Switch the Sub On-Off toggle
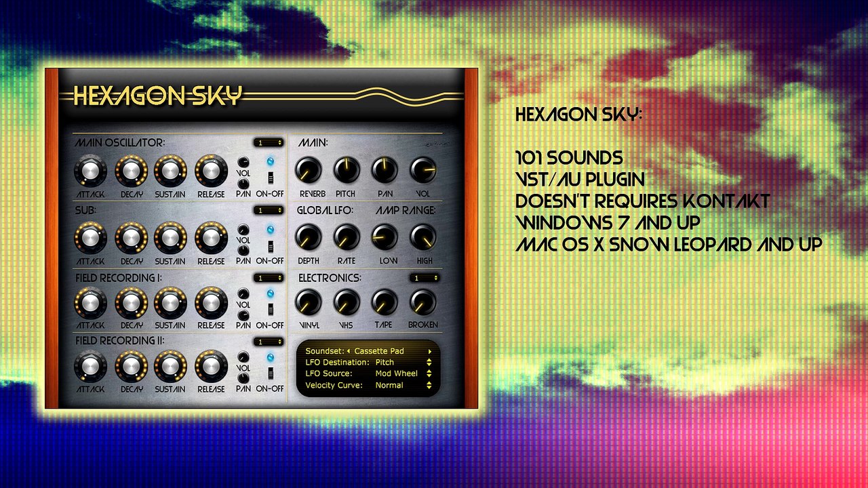868x488 pixels. pyautogui.click(x=270, y=247)
